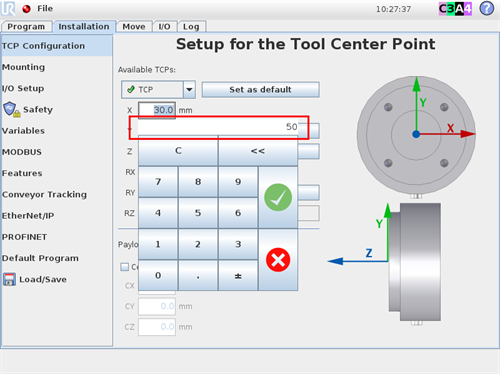Open Safety settings shield icon
Viewport: 500px width, 374px height.
pos(12,109)
